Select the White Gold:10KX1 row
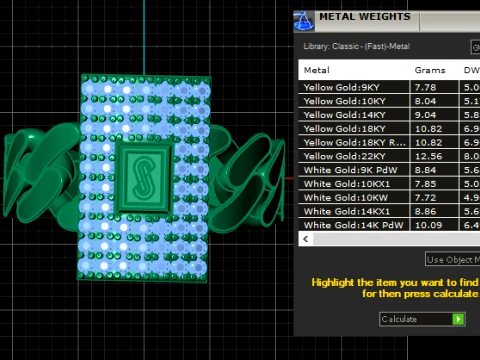Viewport: 480px width, 360px height. point(389,184)
